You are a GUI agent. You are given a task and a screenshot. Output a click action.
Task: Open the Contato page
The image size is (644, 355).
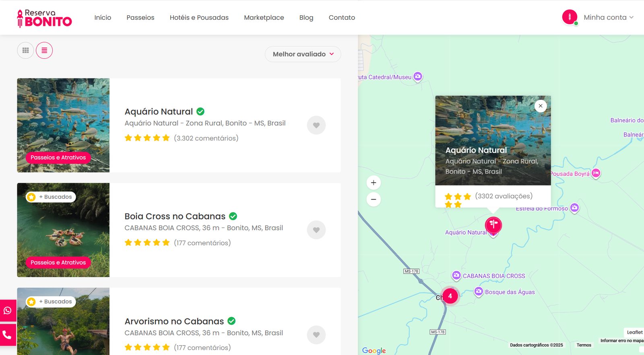tap(342, 17)
